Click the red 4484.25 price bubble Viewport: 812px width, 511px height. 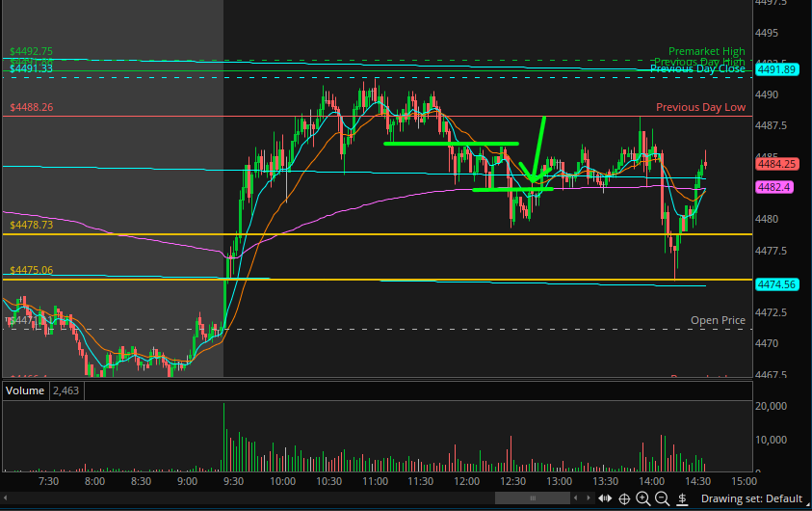[774, 164]
